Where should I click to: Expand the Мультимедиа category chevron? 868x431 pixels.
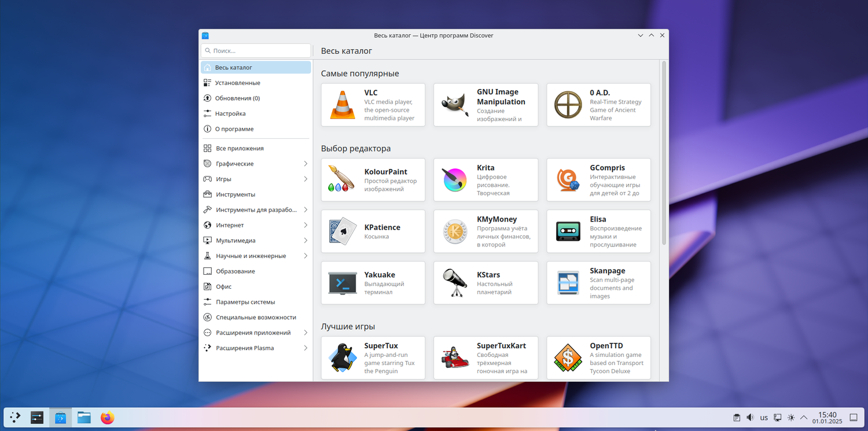pos(306,241)
